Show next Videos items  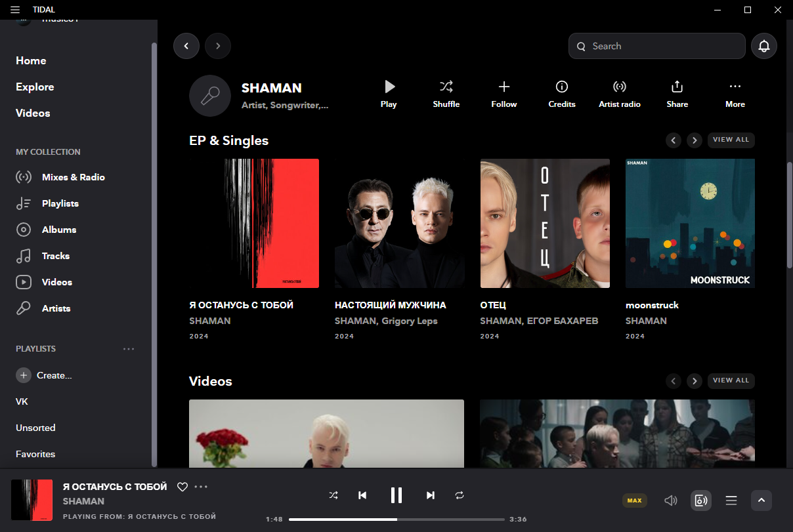[x=695, y=380]
